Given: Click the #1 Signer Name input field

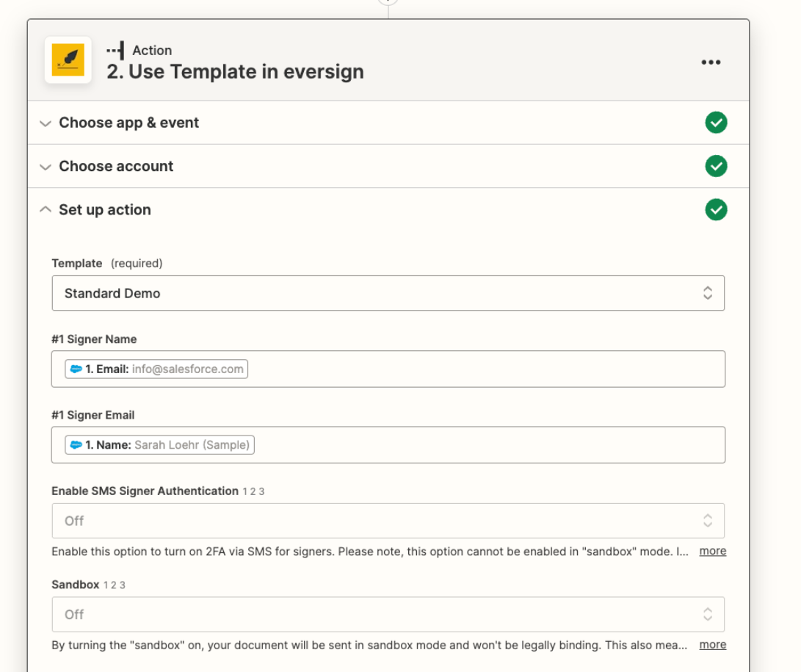Looking at the screenshot, I should [x=388, y=369].
